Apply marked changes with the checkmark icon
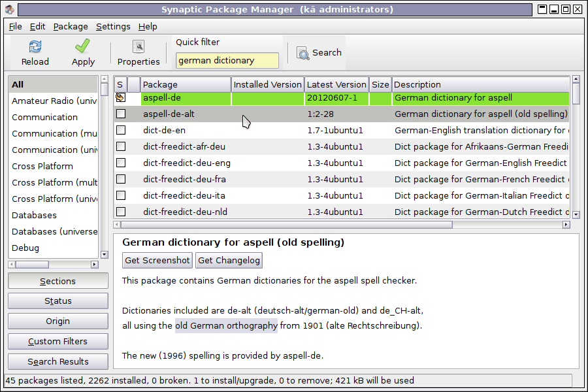 [82, 46]
